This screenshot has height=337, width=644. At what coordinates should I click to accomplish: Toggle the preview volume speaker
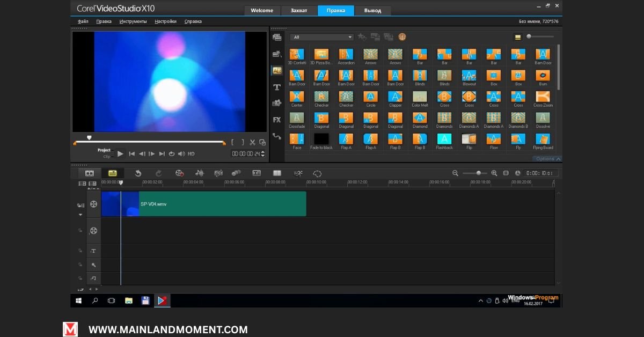(x=181, y=154)
